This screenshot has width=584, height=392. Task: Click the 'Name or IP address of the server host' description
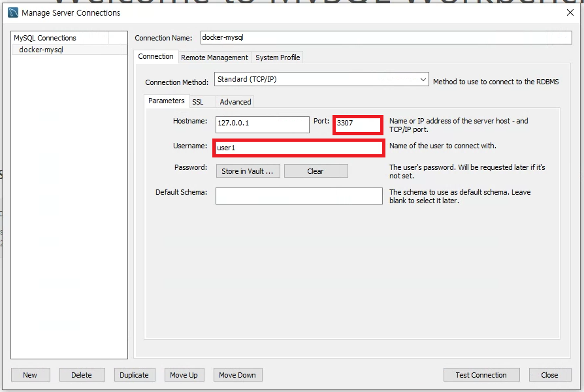pyautogui.click(x=459, y=125)
